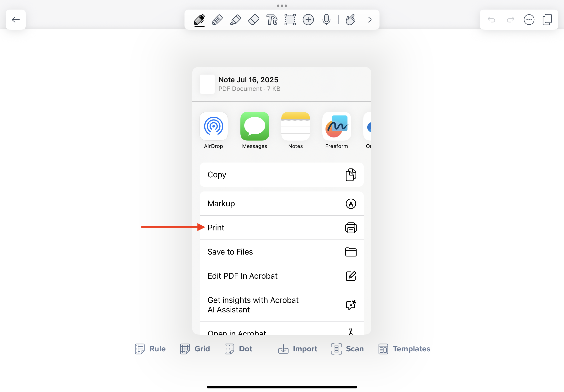564x392 pixels.
Task: Select the hand drawing gesture tool
Action: (350, 20)
